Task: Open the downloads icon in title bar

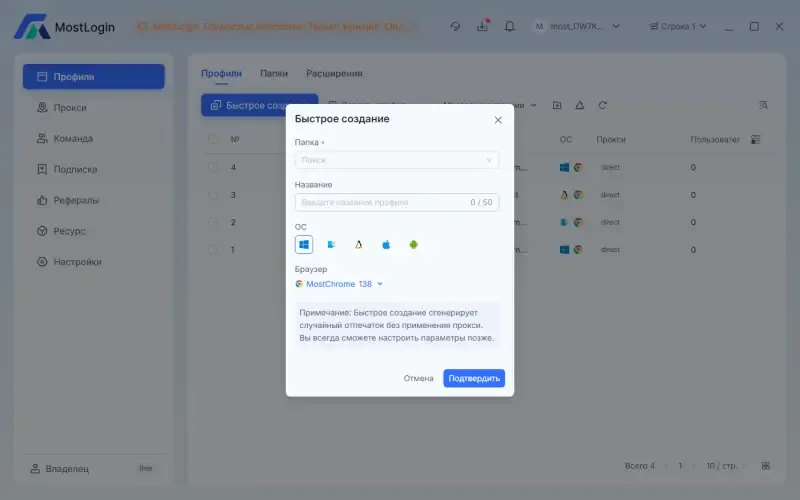Action: [483, 26]
